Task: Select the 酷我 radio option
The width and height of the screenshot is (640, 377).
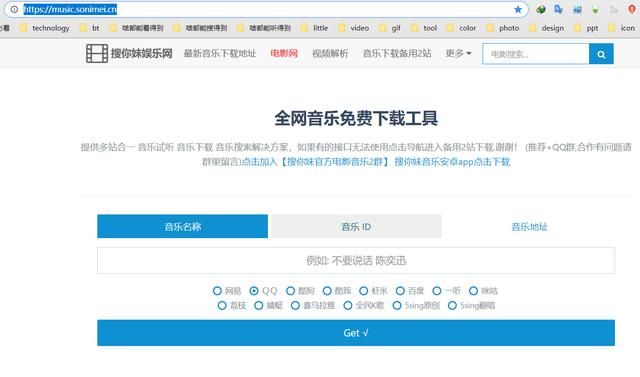Action: 327,291
